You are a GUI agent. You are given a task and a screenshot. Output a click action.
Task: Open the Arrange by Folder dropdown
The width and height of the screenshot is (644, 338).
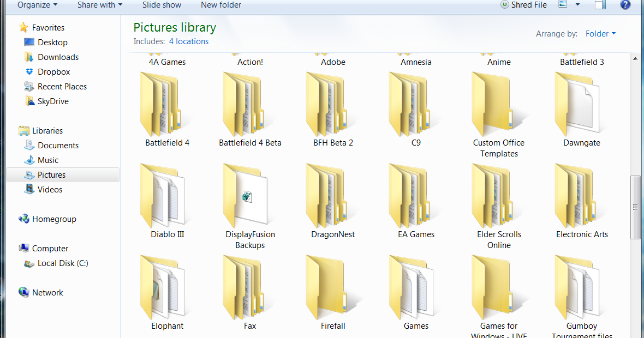(x=600, y=34)
